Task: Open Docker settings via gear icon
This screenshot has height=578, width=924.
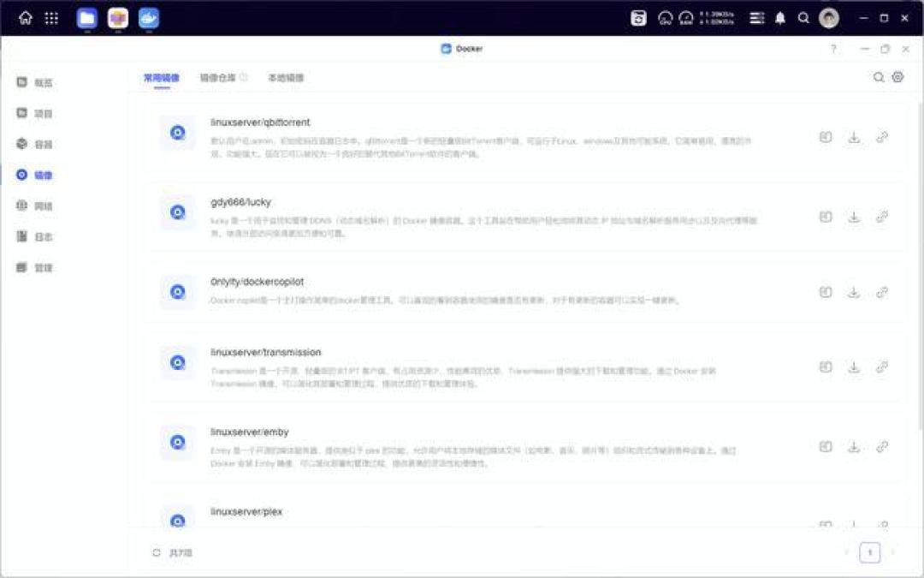Action: (897, 77)
